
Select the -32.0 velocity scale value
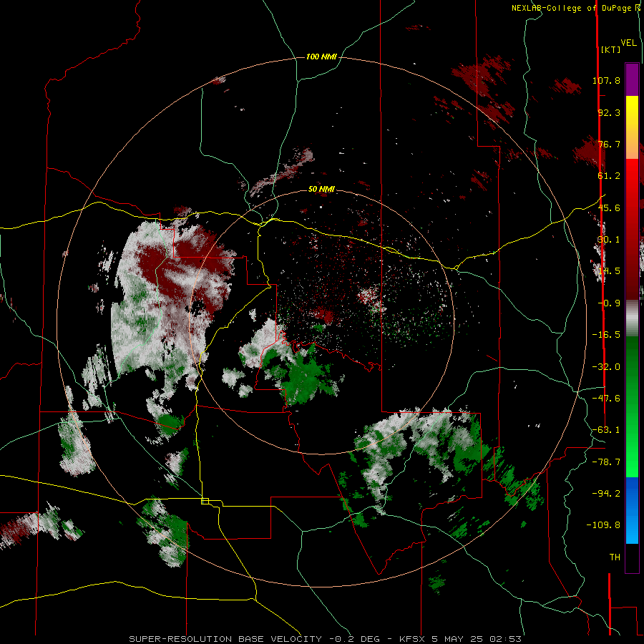(x=606, y=367)
